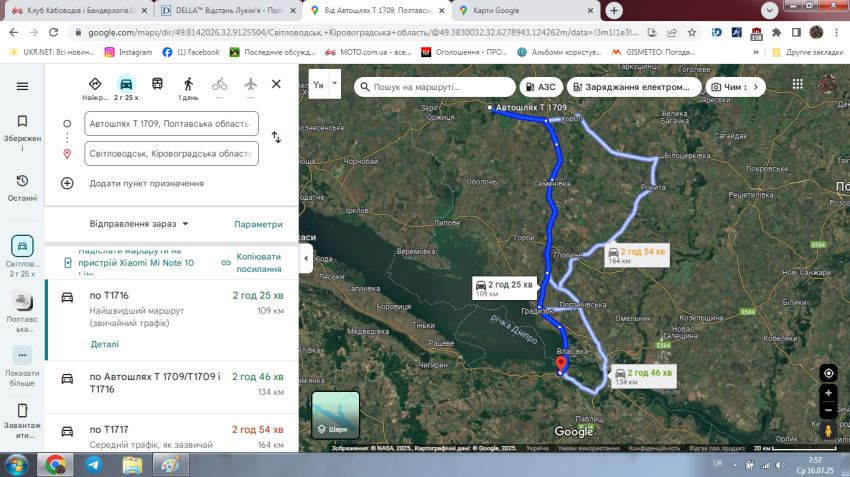Click the add destination plus icon

pyautogui.click(x=67, y=183)
